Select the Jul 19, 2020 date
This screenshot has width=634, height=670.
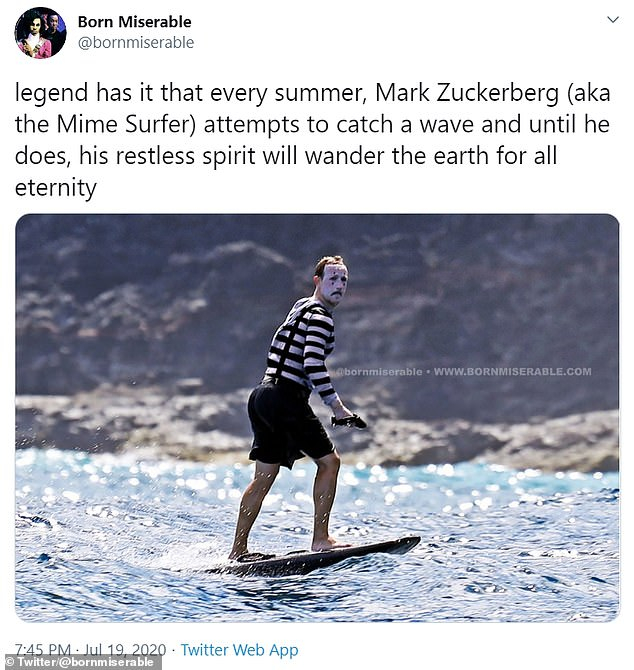125,650
